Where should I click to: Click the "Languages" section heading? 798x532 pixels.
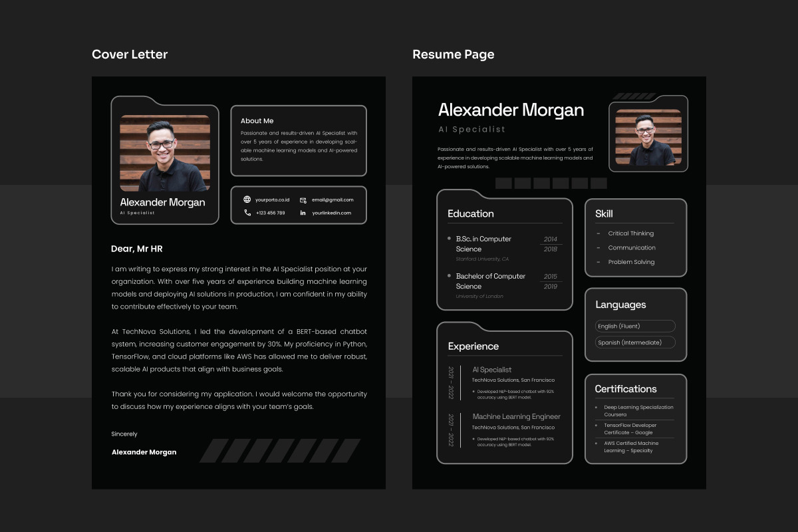coord(620,305)
